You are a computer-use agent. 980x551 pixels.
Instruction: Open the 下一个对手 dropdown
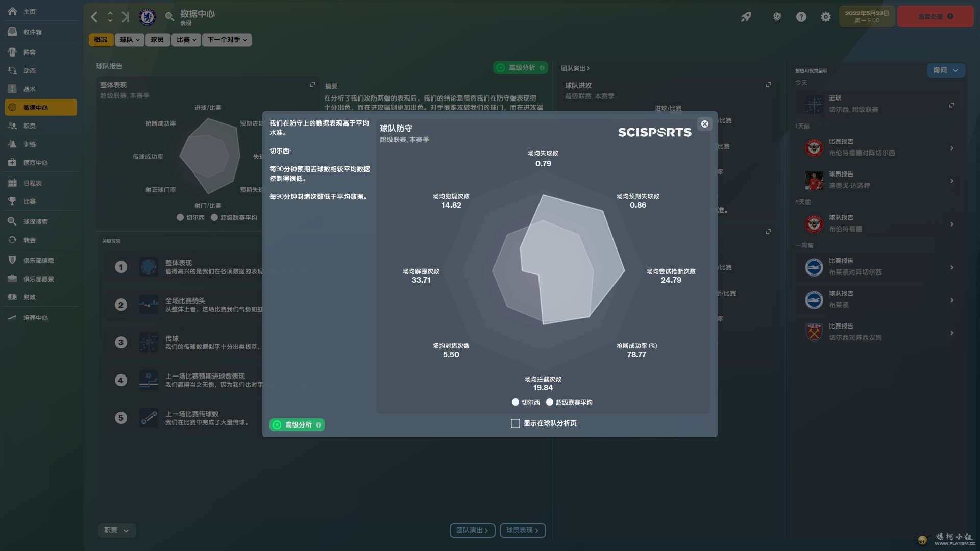pos(227,40)
